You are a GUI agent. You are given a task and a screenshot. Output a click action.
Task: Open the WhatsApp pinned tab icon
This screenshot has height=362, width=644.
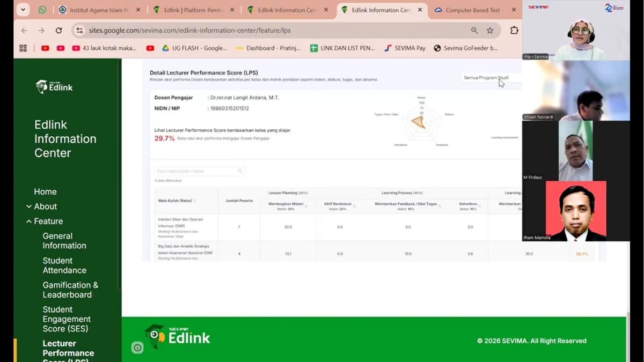click(x=42, y=10)
